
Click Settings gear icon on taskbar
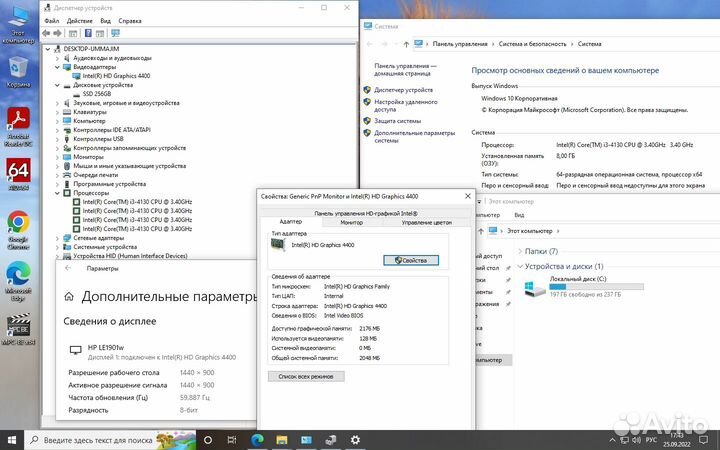[355, 440]
